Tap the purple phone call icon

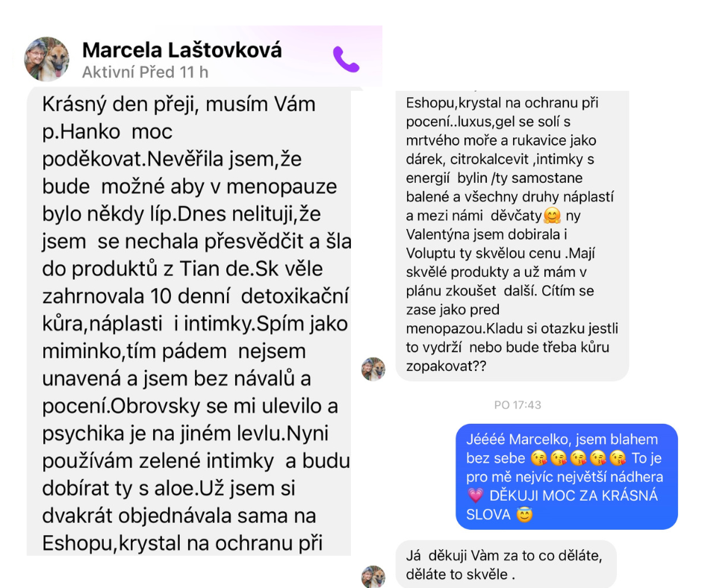tap(346, 59)
